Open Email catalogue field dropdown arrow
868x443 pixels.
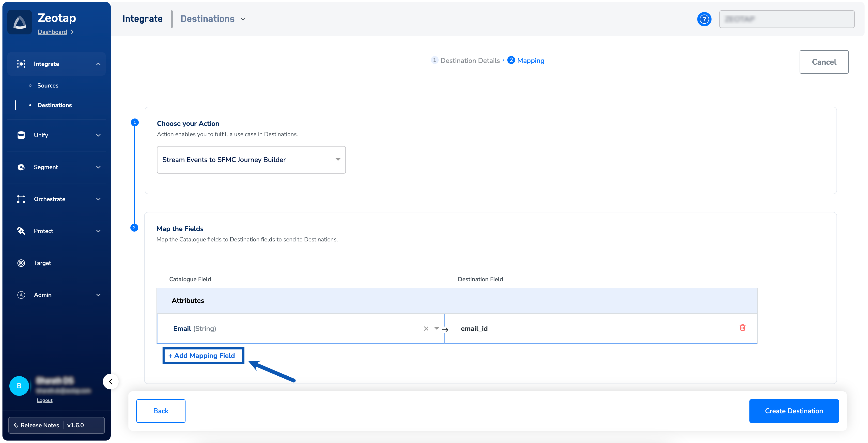click(436, 328)
